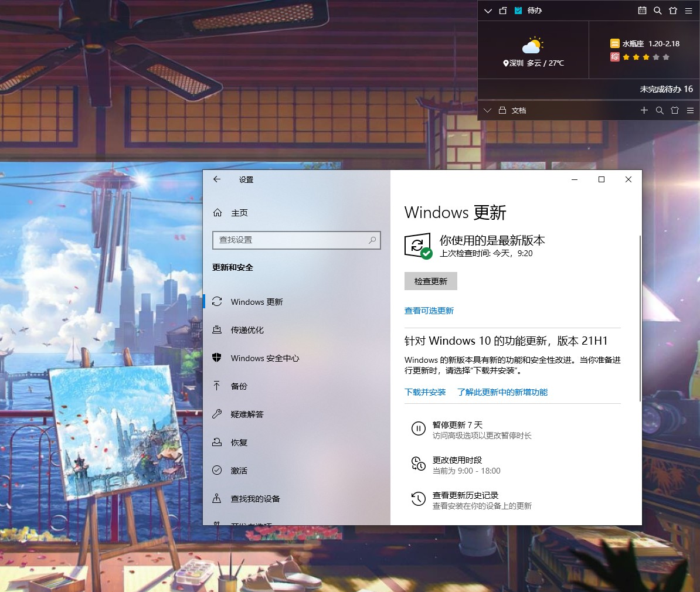The width and height of the screenshot is (700, 592).
Task: Open 了解此更新中的新增功能 link
Action: (502, 392)
